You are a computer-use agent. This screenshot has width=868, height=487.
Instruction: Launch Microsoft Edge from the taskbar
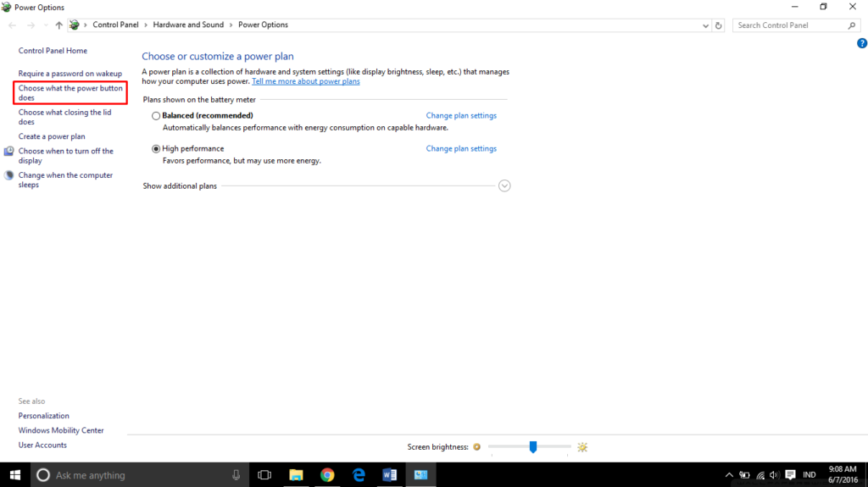359,475
